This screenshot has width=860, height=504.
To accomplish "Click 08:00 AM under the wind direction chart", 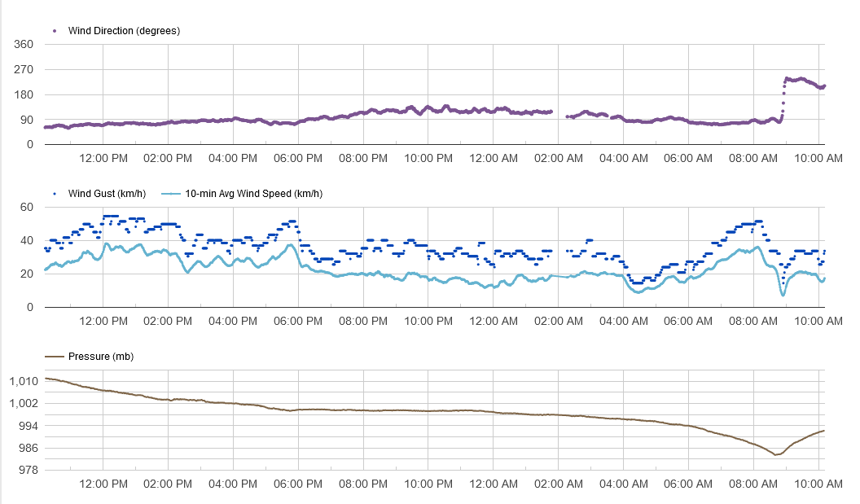I will pyautogui.click(x=753, y=159).
